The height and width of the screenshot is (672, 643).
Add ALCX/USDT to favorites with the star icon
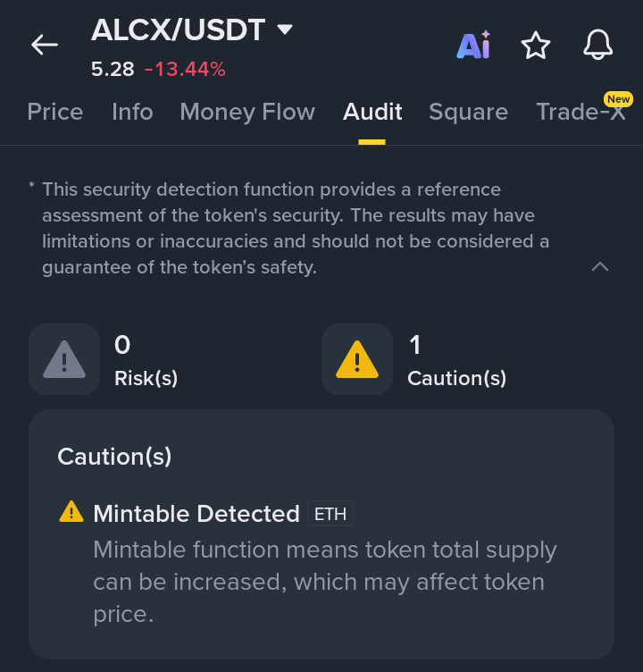click(536, 45)
